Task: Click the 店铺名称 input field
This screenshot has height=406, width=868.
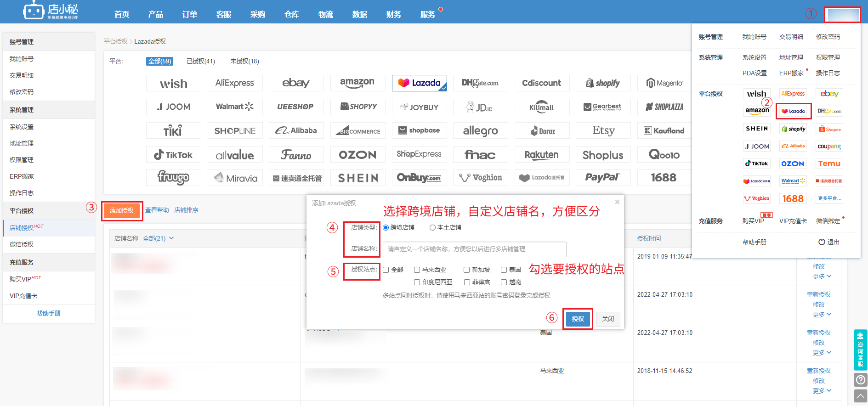Action: tap(474, 249)
